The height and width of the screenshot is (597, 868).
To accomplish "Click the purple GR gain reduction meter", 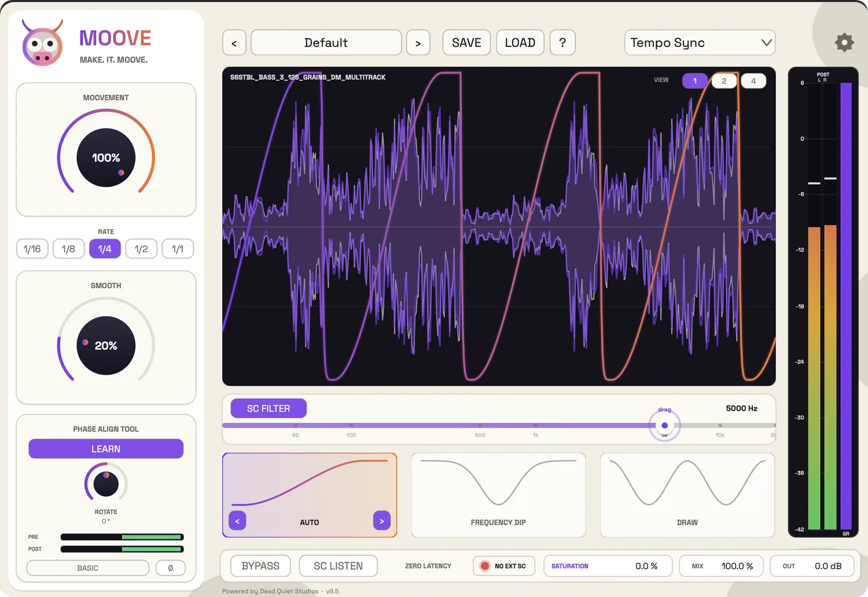I will 846,306.
